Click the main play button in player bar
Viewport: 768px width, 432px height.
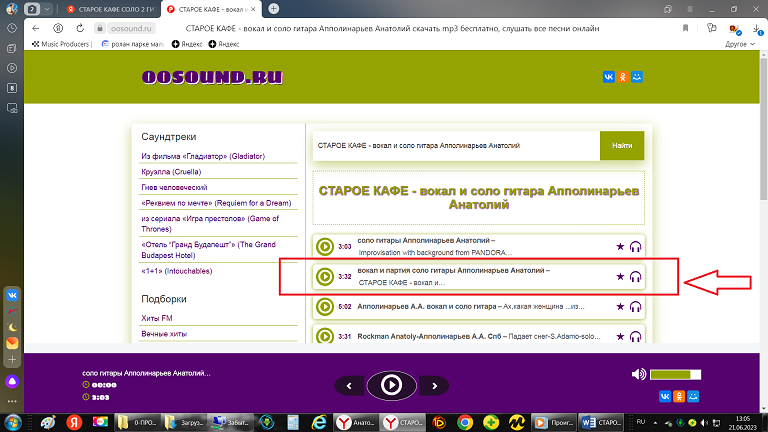click(391, 385)
